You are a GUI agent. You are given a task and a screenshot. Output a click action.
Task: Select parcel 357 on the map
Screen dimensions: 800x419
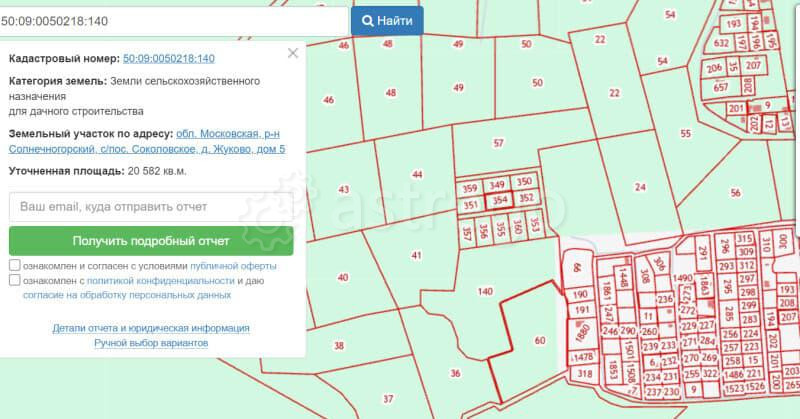(466, 233)
